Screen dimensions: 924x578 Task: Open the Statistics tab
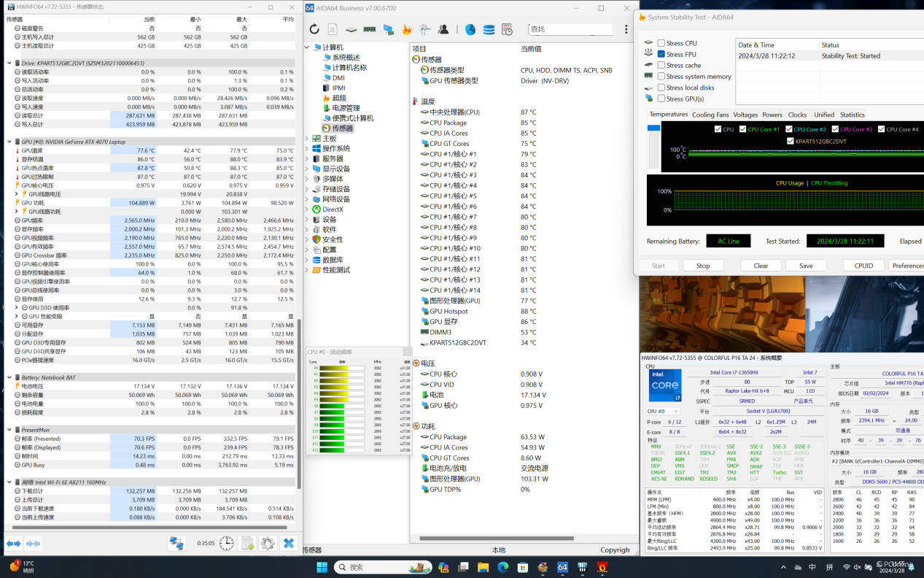(x=852, y=115)
